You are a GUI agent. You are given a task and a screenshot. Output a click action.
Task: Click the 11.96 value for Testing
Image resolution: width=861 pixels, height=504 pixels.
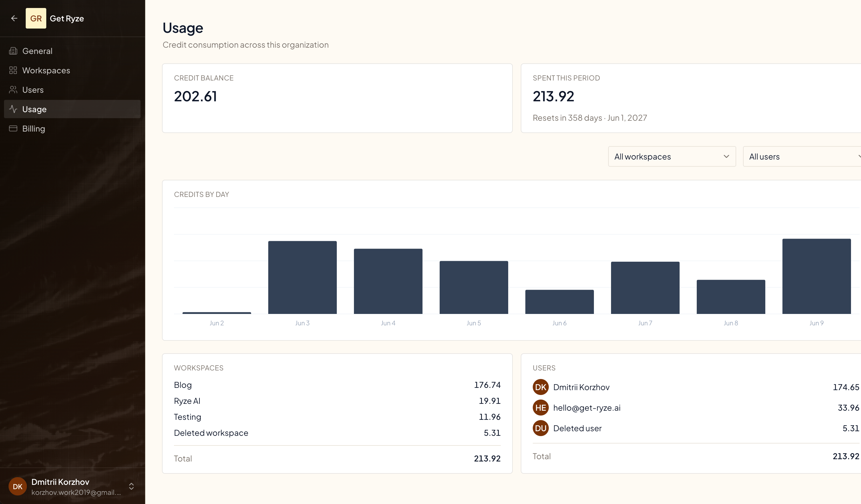(x=490, y=417)
